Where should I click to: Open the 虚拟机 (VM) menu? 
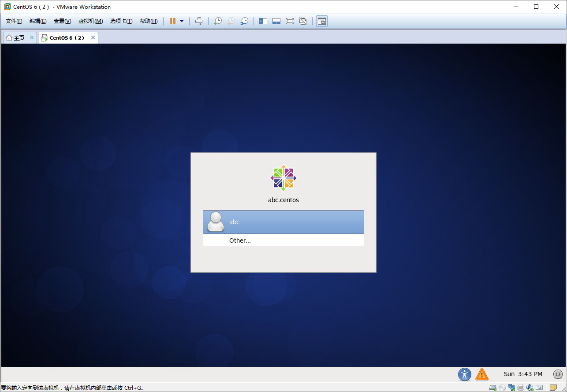click(x=90, y=21)
